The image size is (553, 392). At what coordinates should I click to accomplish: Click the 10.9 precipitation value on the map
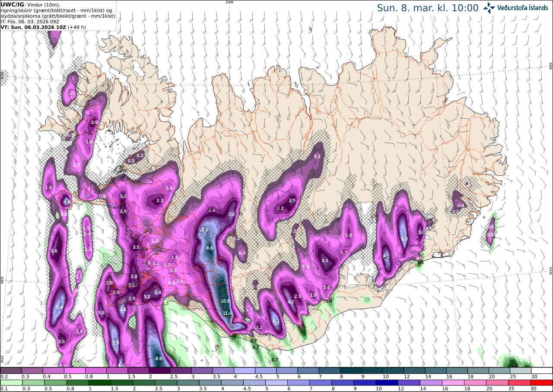click(225, 301)
